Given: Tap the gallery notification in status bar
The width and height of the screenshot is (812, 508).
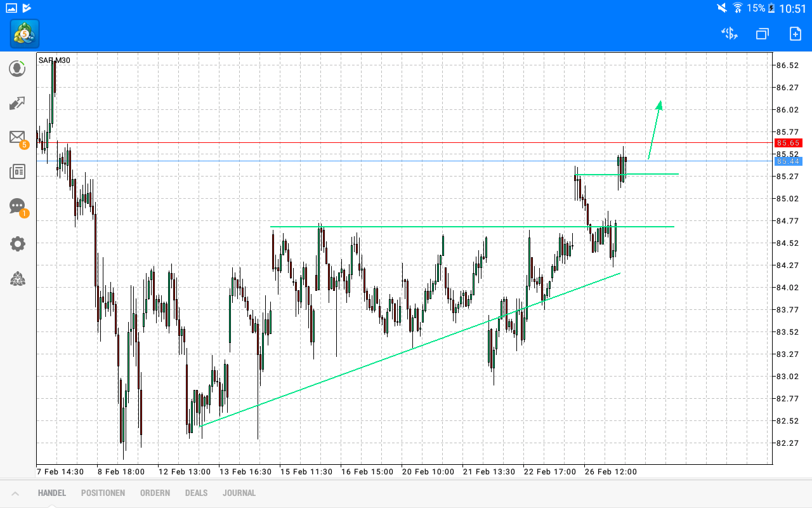Looking at the screenshot, I should (11, 8).
